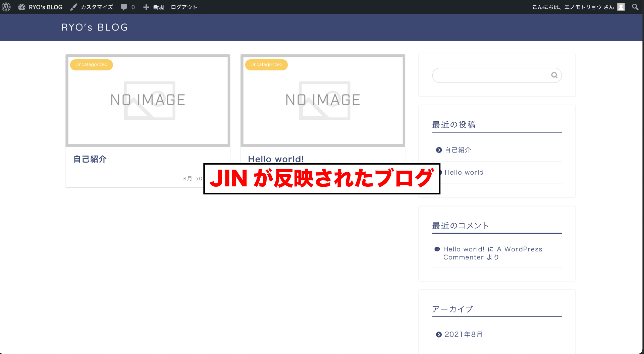The image size is (644, 354).
Task: Open the 自己紹介 post title
Action: click(x=90, y=159)
